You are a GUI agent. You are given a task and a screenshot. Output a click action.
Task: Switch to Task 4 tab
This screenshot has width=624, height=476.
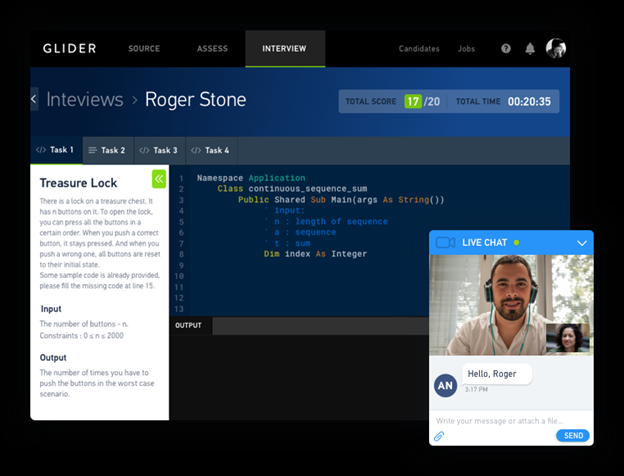click(211, 150)
